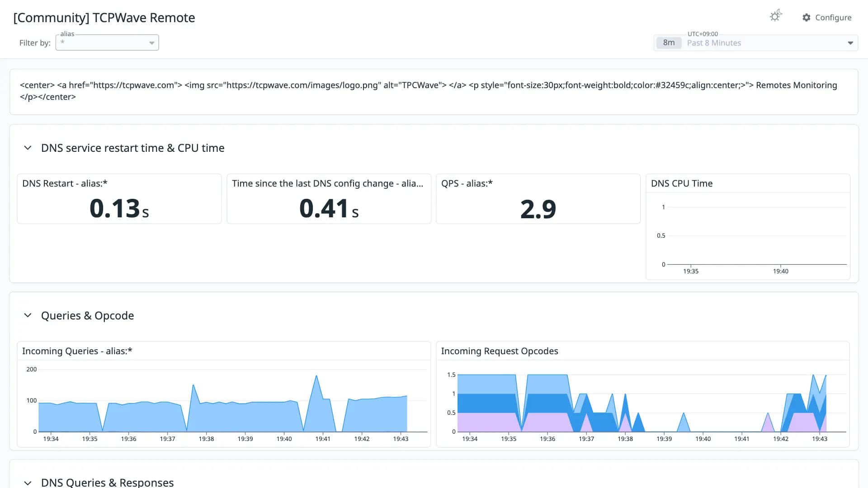
Task: Open the alias filter dropdown
Action: (107, 42)
